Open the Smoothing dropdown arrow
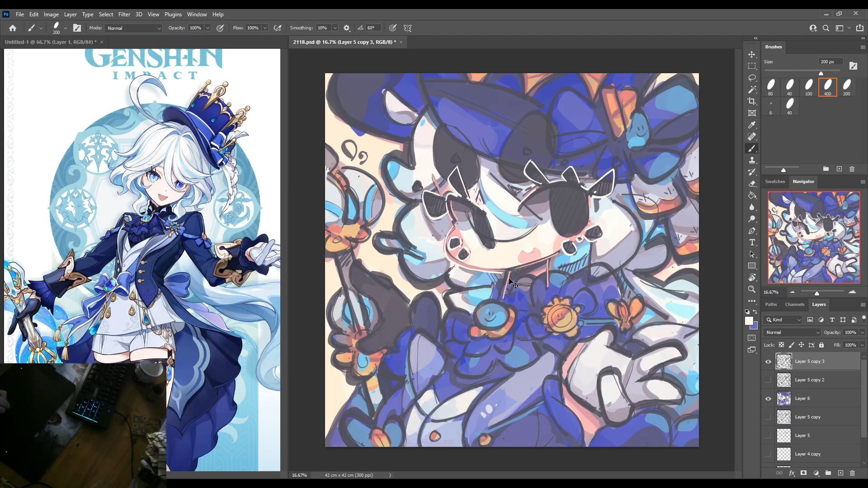The image size is (868, 488). coord(335,28)
